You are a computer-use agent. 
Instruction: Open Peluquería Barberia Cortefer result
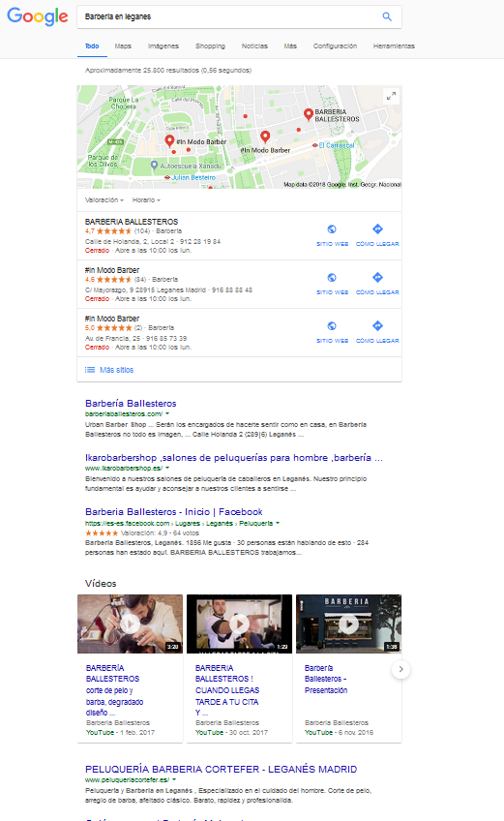[x=221, y=769]
